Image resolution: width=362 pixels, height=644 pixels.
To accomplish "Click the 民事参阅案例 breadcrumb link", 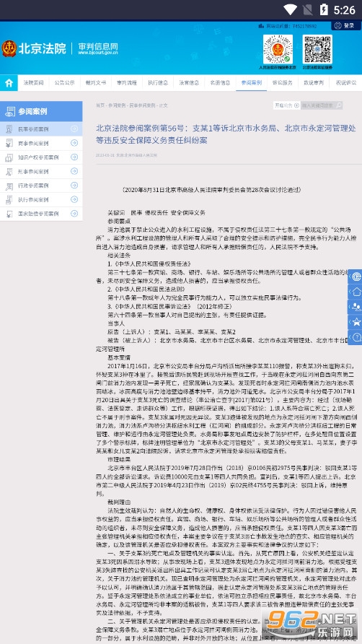I will pyautogui.click(x=141, y=105).
